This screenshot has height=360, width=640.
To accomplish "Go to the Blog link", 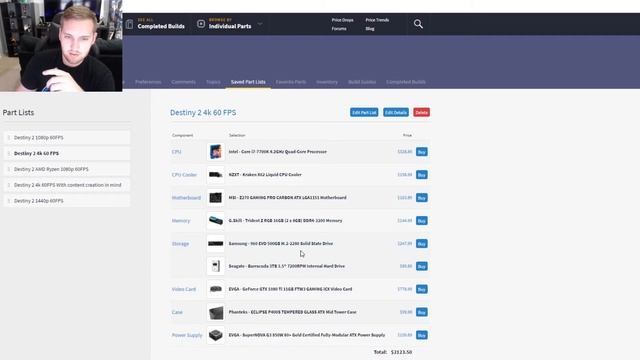I will click(x=370, y=29).
